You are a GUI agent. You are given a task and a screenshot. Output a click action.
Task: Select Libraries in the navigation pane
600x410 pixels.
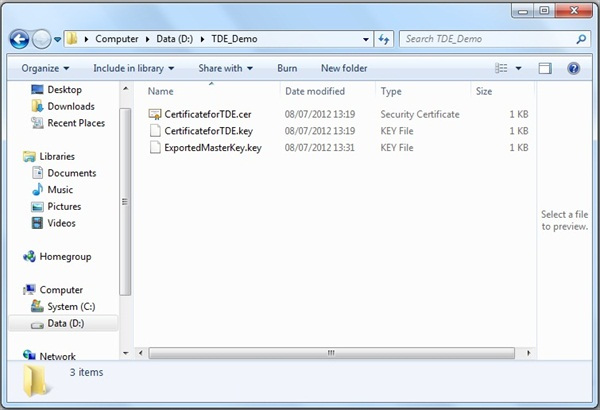click(57, 157)
